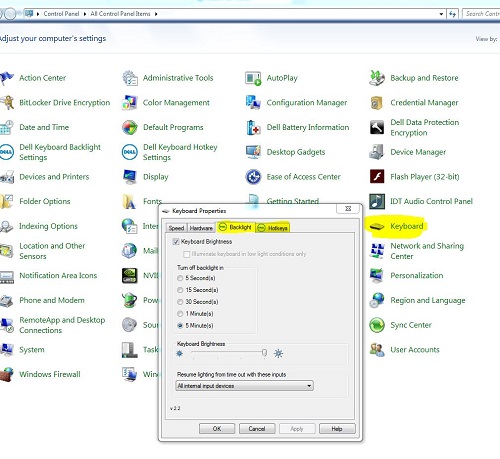
Task: Click the Notification Area Icons icon
Action: pos(7,276)
